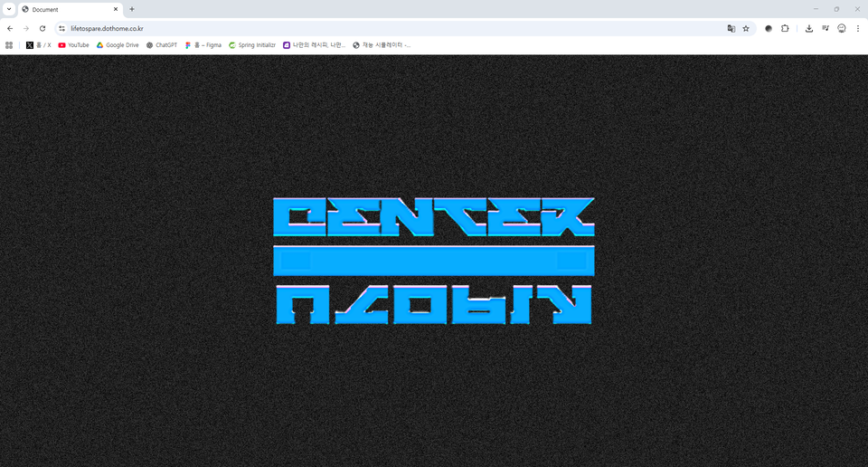Open the YouTube bookmark
Image resolution: width=868 pixels, height=467 pixels.
point(73,44)
